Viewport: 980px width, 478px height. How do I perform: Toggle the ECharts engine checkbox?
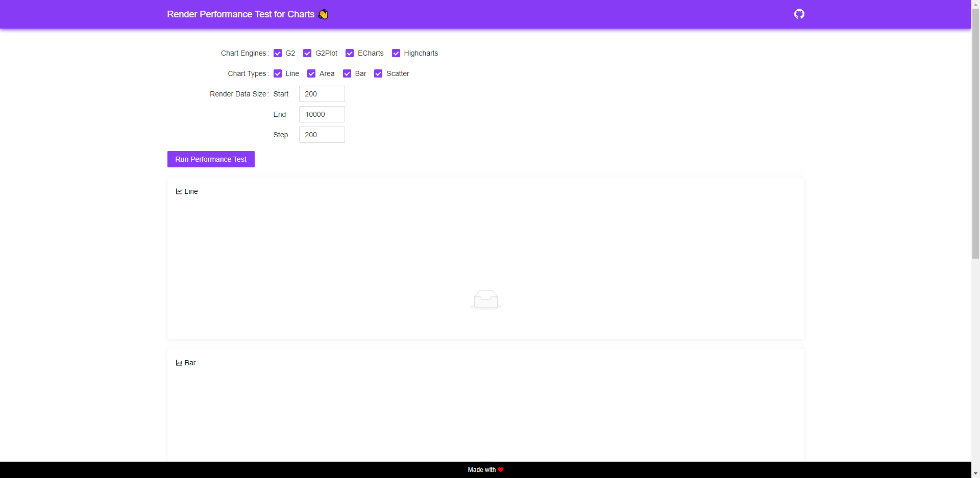click(350, 53)
